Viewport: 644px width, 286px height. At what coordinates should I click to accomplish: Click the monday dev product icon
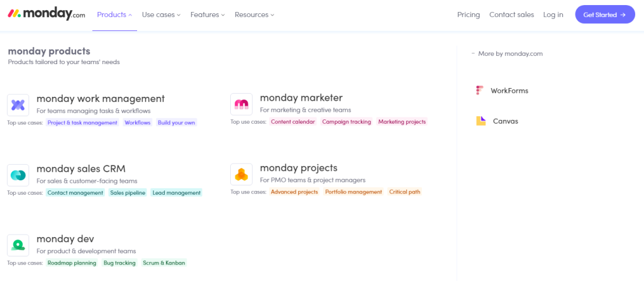18,245
